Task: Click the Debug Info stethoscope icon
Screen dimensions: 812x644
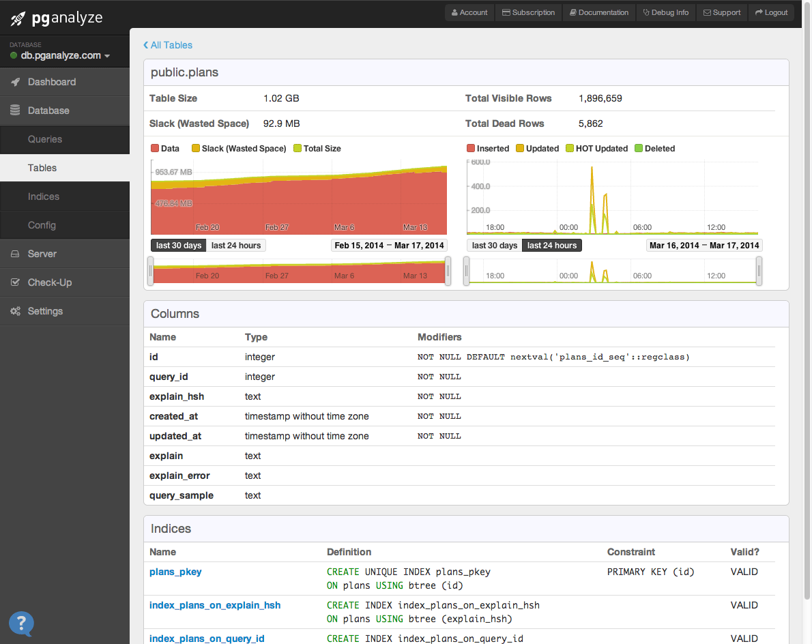Action: coord(646,12)
